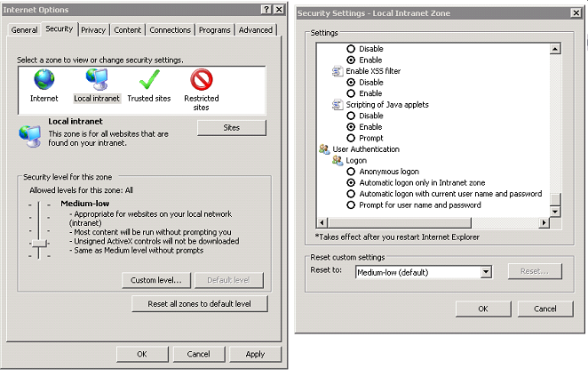Viewport: 588px width, 385px height.
Task: Click the Scripting of Java applets icon
Action: coord(338,105)
